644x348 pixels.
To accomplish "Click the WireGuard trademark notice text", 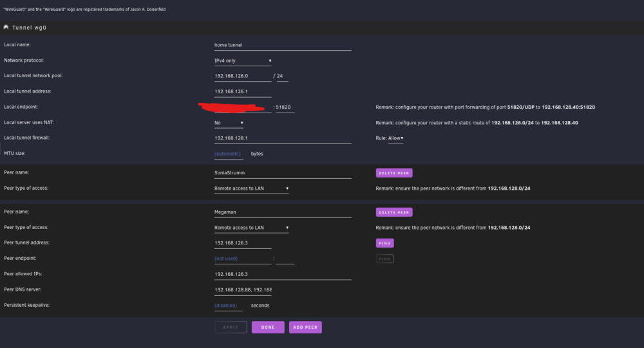I will (84, 9).
